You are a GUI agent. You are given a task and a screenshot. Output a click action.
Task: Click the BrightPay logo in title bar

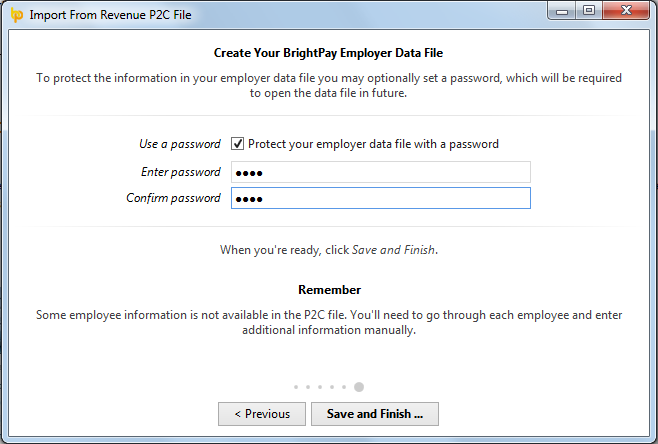(x=17, y=15)
